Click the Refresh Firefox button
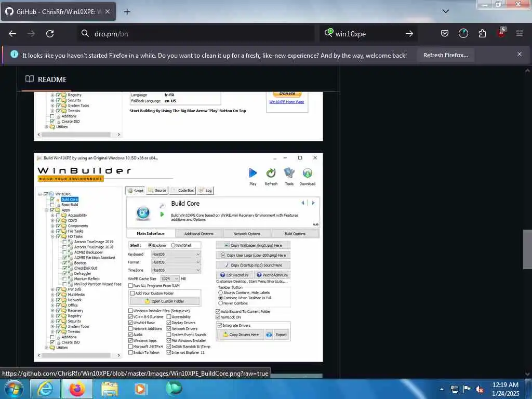532x399 pixels. [445, 55]
